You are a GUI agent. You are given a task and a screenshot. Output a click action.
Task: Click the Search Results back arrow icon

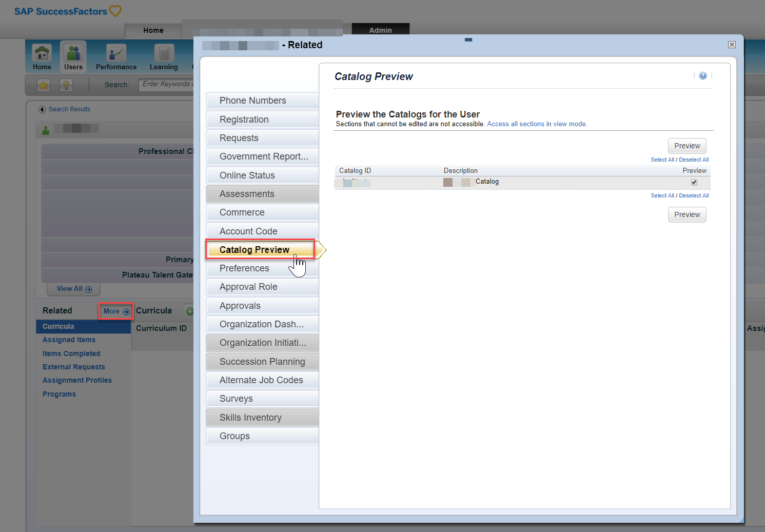click(42, 109)
